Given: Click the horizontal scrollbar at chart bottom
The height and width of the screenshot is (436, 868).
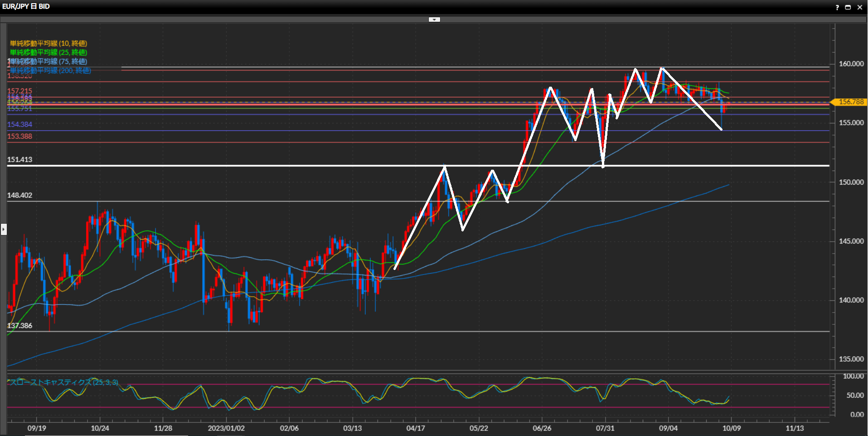Looking at the screenshot, I should [107, 435].
